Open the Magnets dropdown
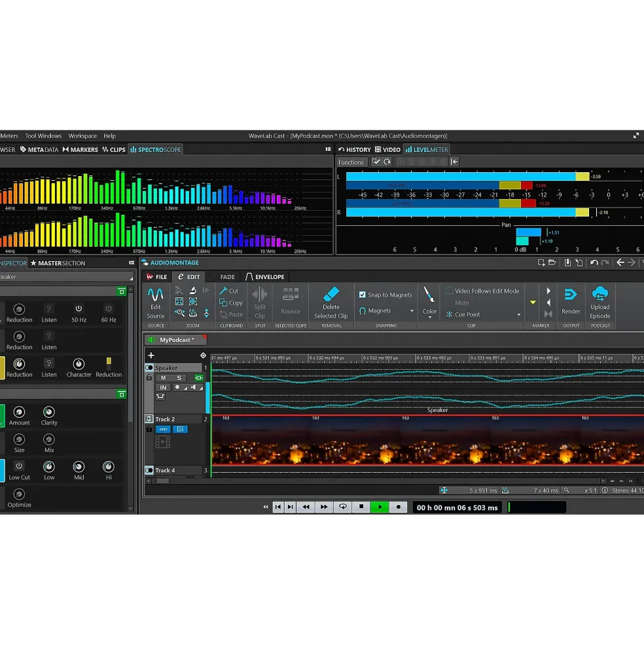The height and width of the screenshot is (645, 644). [x=385, y=311]
